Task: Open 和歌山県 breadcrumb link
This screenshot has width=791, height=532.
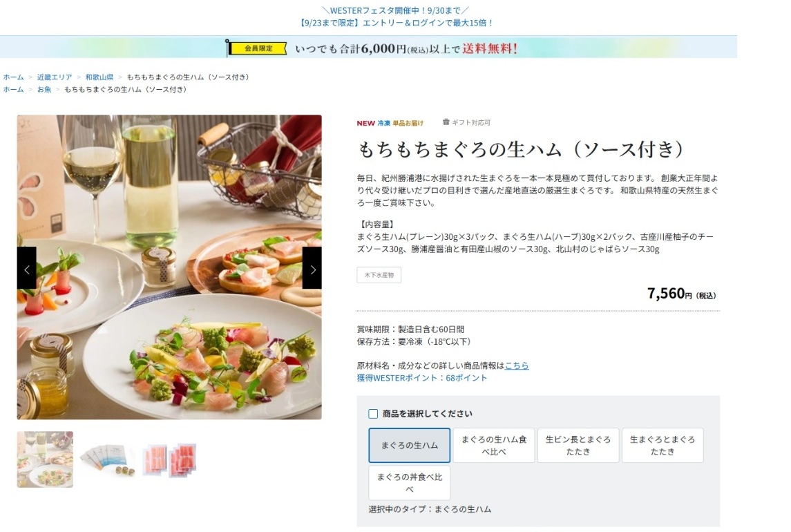Action: point(99,77)
